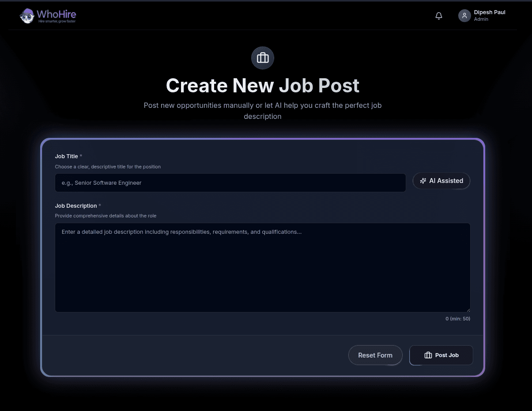Image resolution: width=532 pixels, height=411 pixels.
Task: Click the Create New Job Post heading
Action: [262, 85]
